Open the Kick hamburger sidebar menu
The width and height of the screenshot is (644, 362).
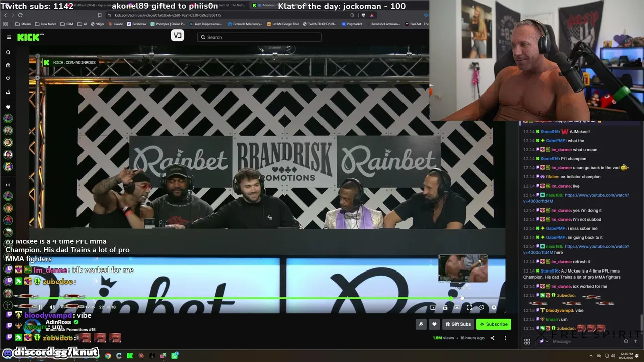pyautogui.click(x=9, y=37)
